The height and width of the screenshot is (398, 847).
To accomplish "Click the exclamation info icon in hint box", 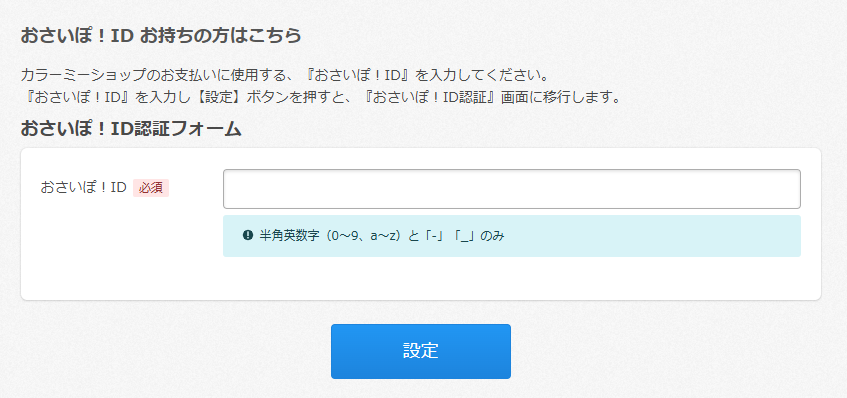I will click(248, 235).
